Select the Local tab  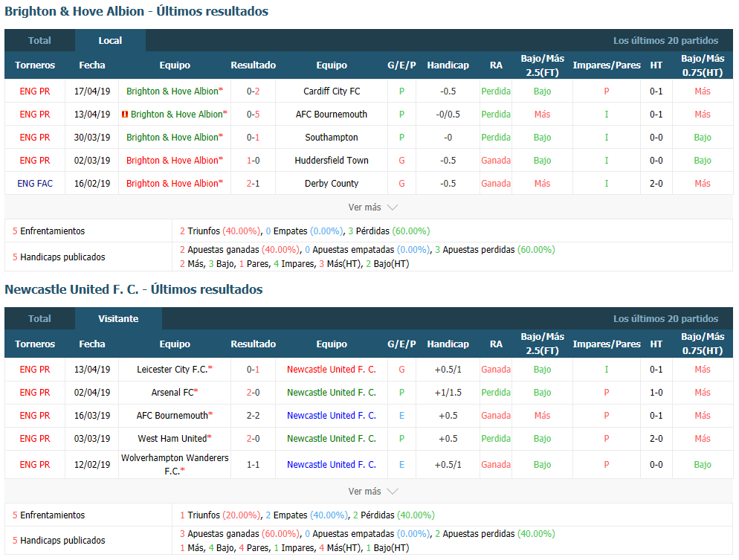(110, 41)
